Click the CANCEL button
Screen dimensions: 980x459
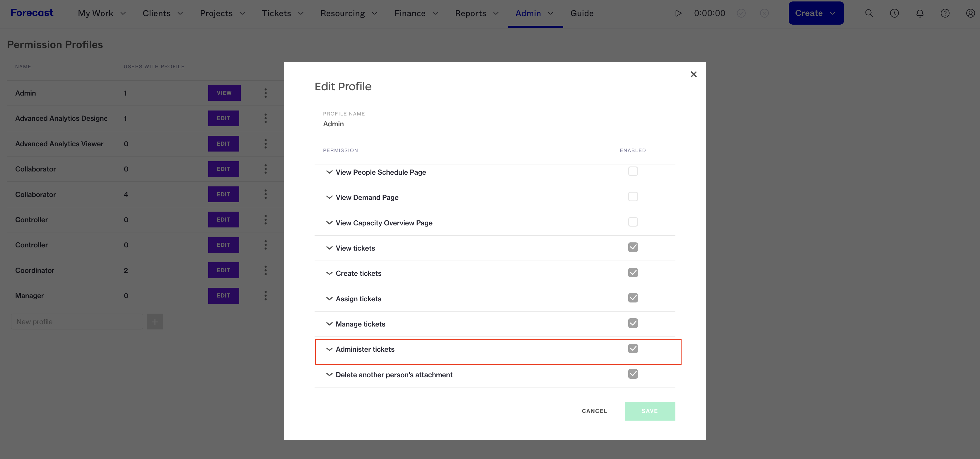(594, 411)
